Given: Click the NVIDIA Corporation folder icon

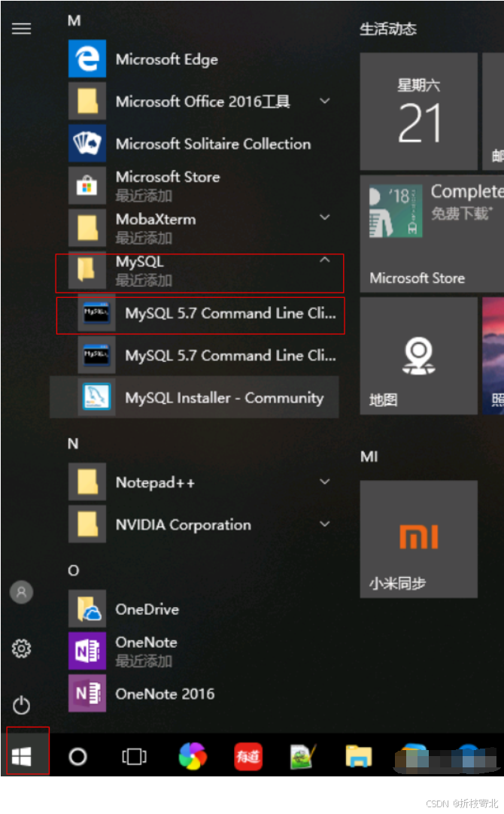Looking at the screenshot, I should tap(87, 524).
